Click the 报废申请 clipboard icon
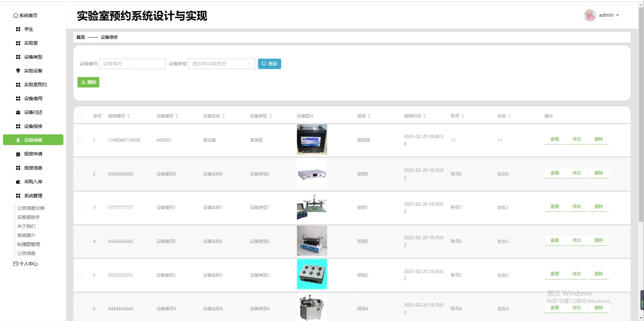The width and height of the screenshot is (644, 321). (x=18, y=154)
